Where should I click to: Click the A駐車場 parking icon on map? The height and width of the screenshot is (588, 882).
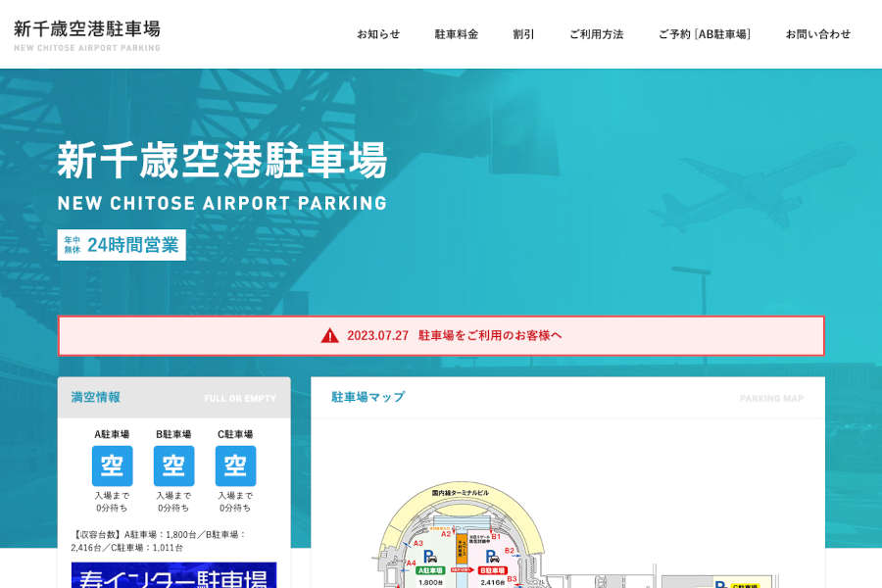pos(429,557)
